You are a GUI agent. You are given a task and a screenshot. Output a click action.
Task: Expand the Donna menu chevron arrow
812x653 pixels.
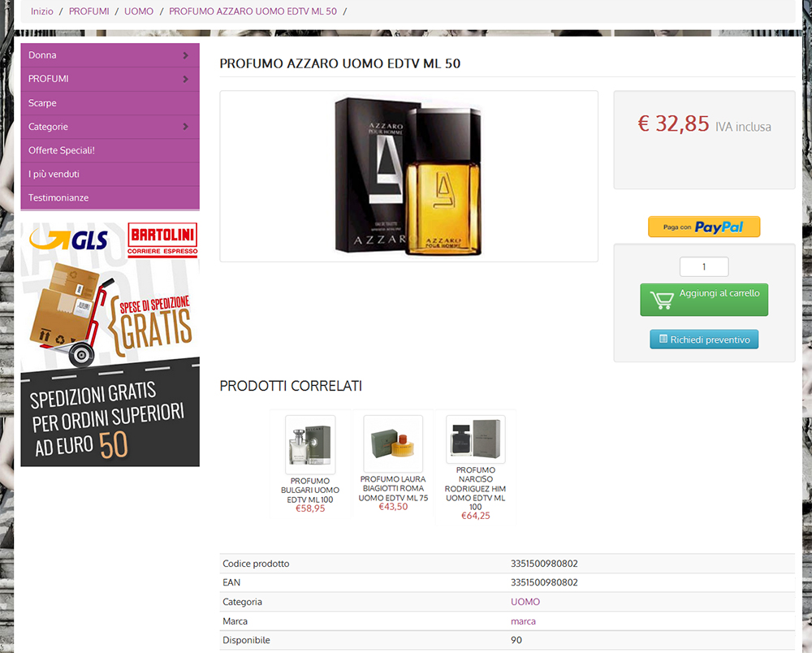(x=185, y=55)
